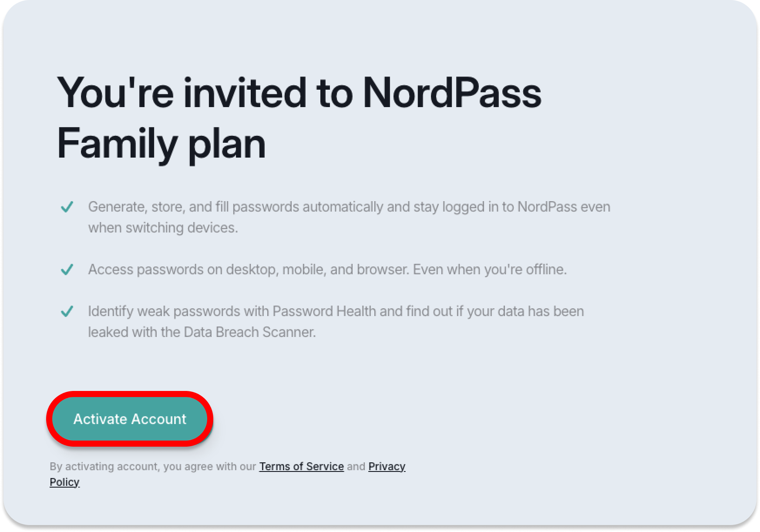760x532 pixels.
Task: Click checkmark icon beside 'Identify weak passwords'
Action: (67, 311)
